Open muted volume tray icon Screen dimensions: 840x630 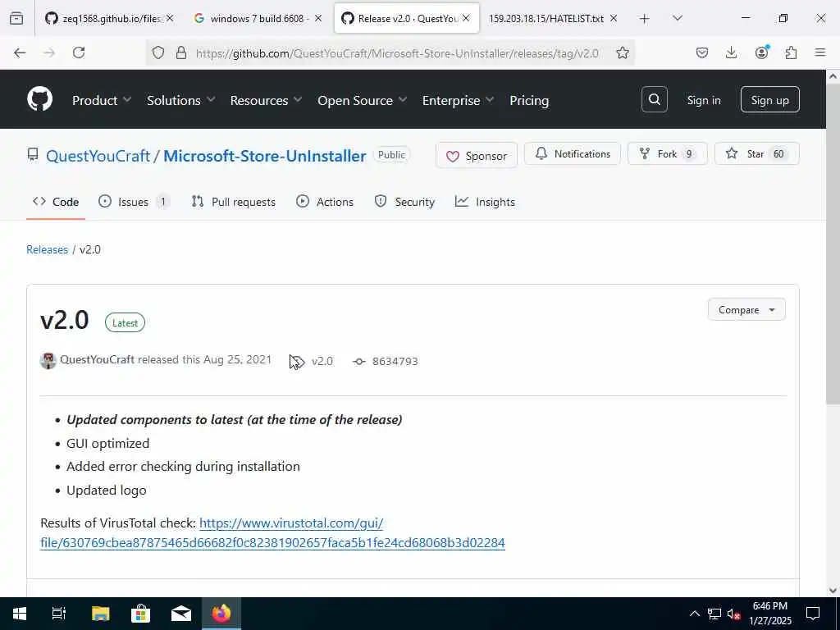[x=733, y=614]
